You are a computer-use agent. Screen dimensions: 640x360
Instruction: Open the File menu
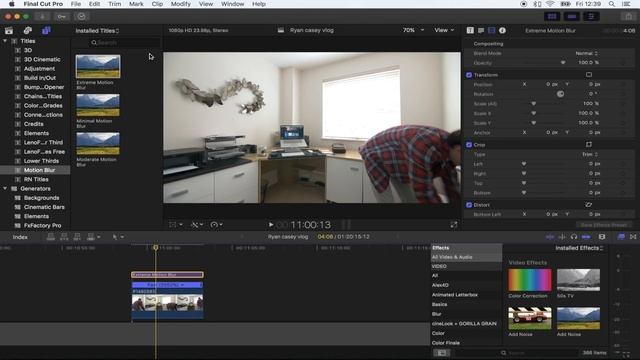[76, 4]
